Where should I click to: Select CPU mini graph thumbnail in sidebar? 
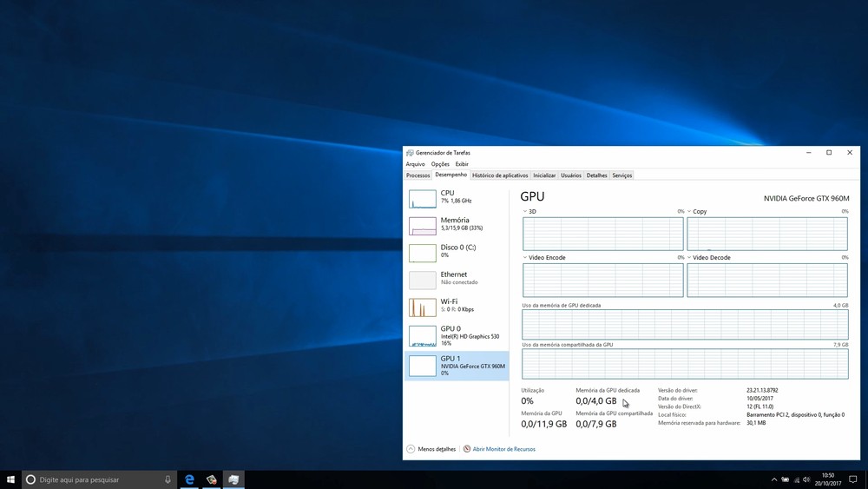423,199
